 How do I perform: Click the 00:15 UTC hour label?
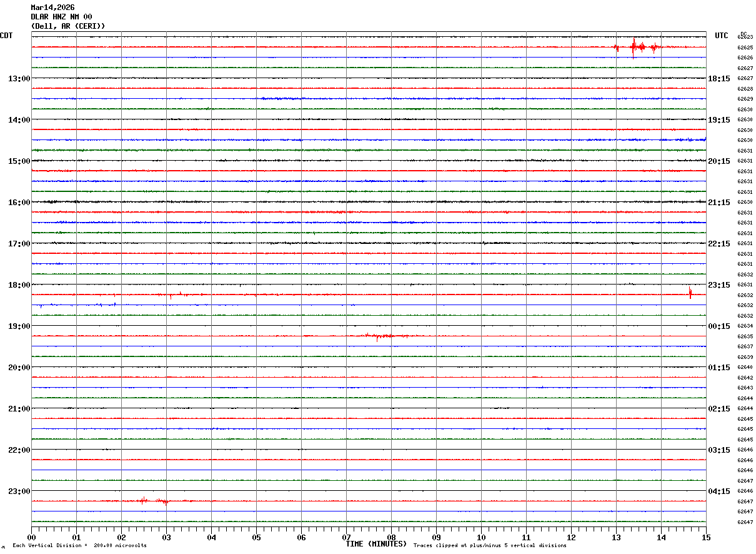719,326
